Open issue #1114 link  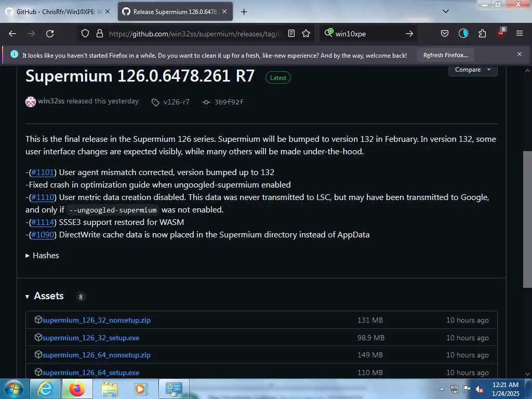(x=43, y=222)
